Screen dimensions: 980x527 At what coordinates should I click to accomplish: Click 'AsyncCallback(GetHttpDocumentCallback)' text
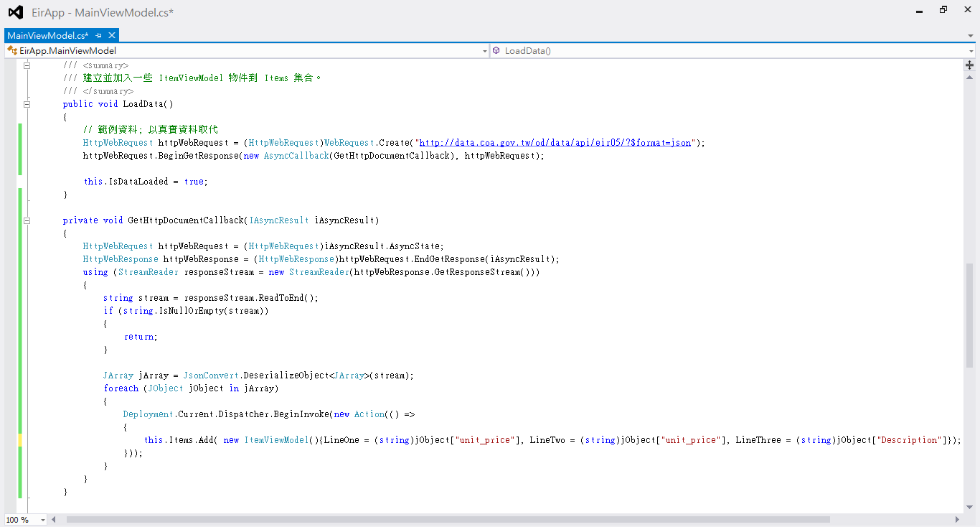point(362,156)
